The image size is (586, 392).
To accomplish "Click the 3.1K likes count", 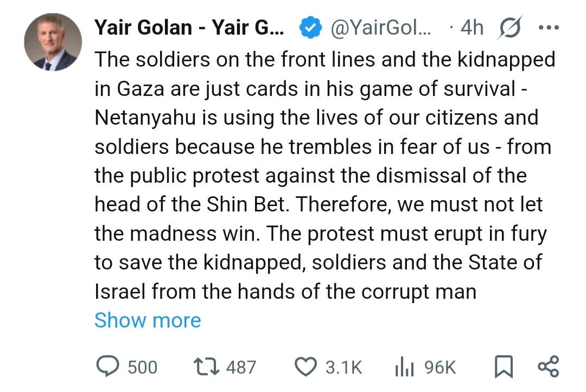I will 343,368.
